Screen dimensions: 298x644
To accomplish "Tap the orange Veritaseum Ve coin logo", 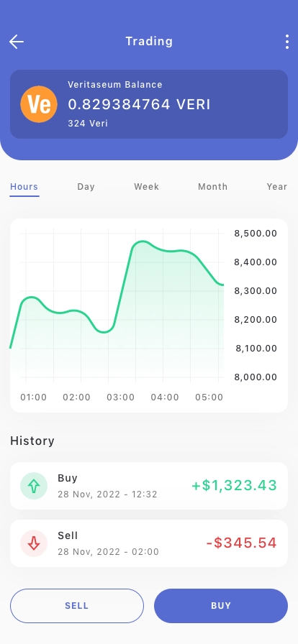I will coord(39,104).
